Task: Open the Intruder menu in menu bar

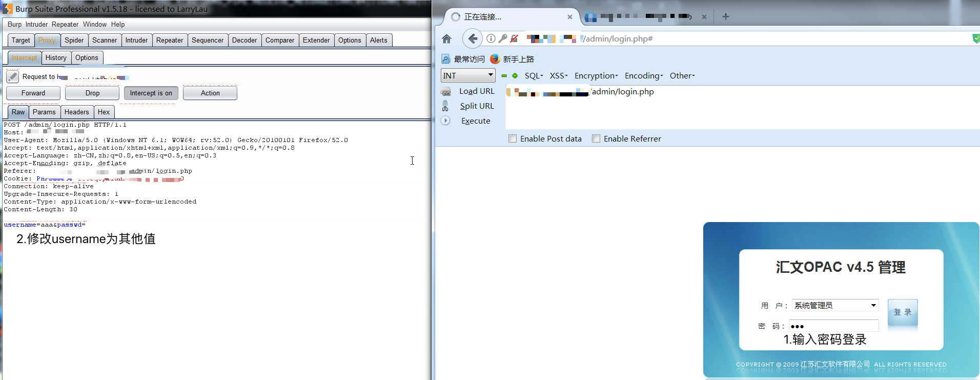Action: coord(36,24)
